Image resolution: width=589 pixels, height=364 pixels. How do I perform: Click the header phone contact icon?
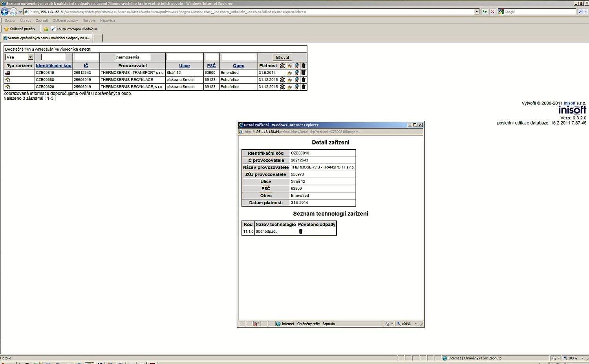coord(282,66)
